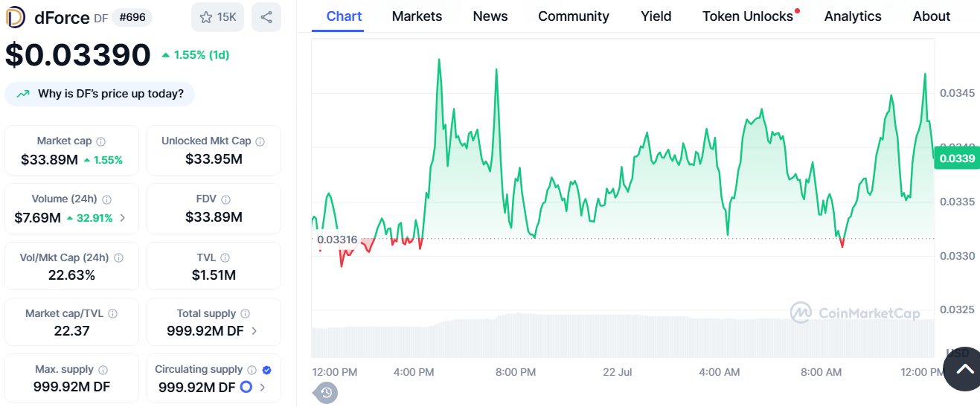
Task: Click the 0.03316 opening price label on chart
Action: [337, 240]
